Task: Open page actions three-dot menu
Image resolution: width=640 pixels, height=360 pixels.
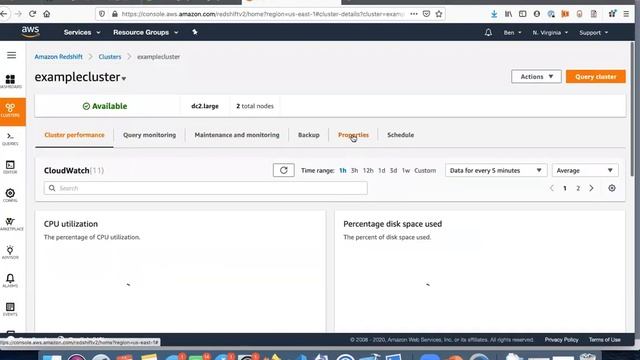Action: pyautogui.click(x=414, y=14)
